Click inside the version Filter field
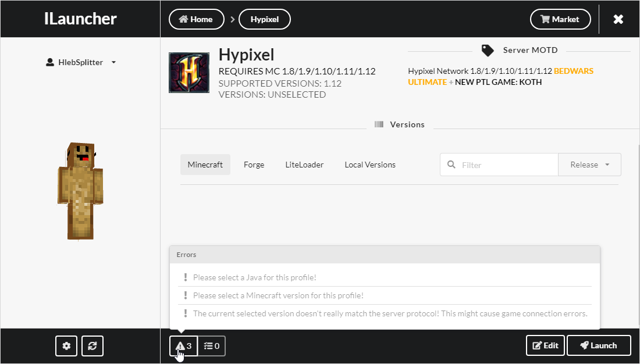This screenshot has height=364, width=640. 500,165
